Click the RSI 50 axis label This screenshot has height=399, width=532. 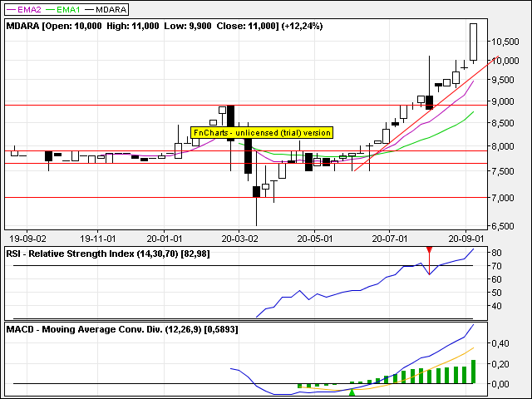496,293
